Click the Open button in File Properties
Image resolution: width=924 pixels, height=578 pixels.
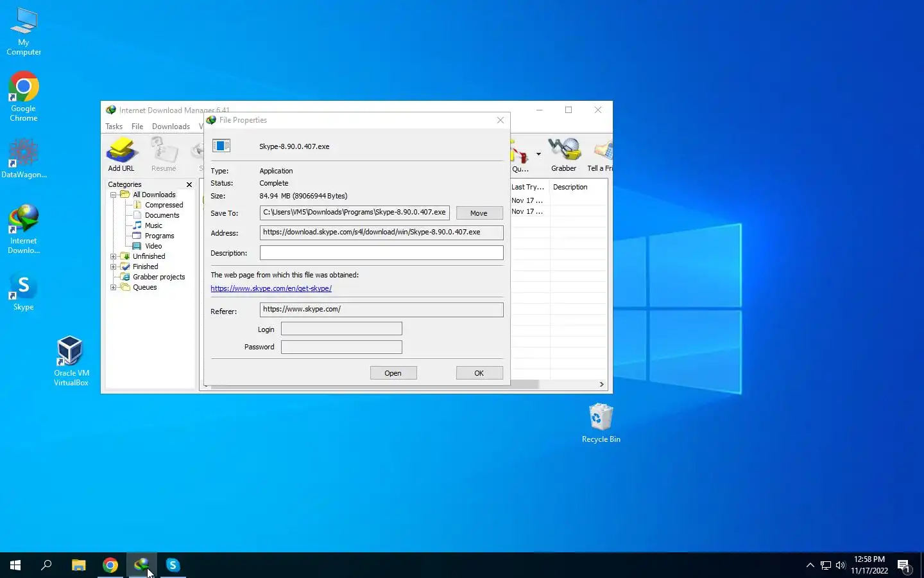(393, 373)
